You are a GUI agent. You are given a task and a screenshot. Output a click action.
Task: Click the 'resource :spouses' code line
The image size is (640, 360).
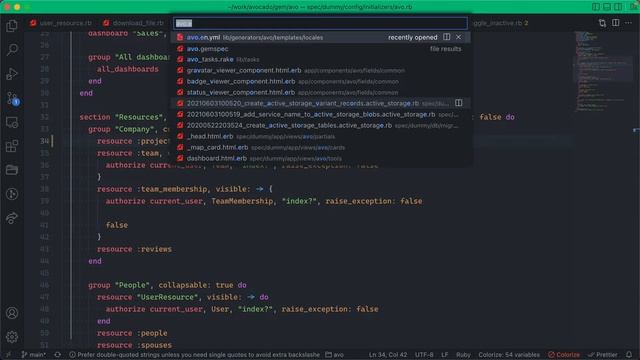(134, 345)
